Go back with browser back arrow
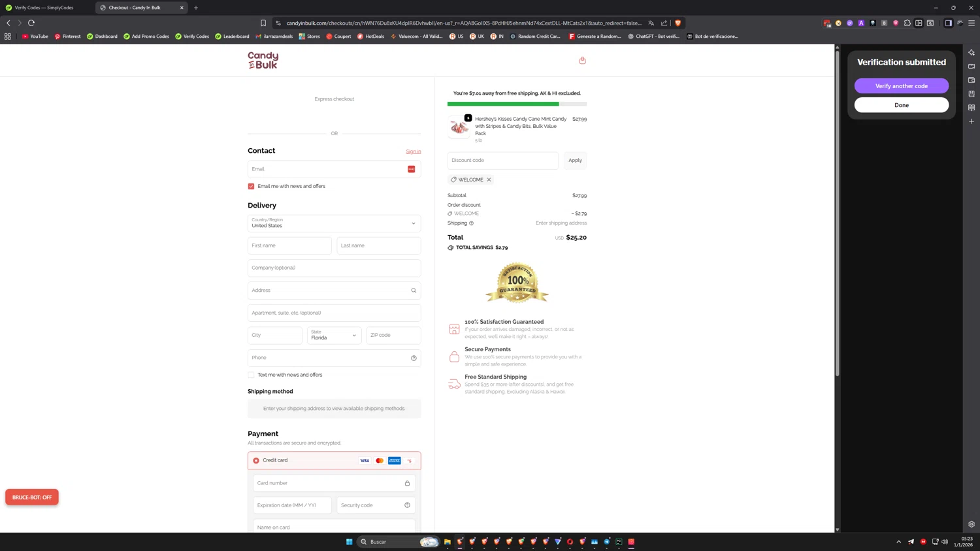Viewport: 980px width, 551px height. coord(8,23)
